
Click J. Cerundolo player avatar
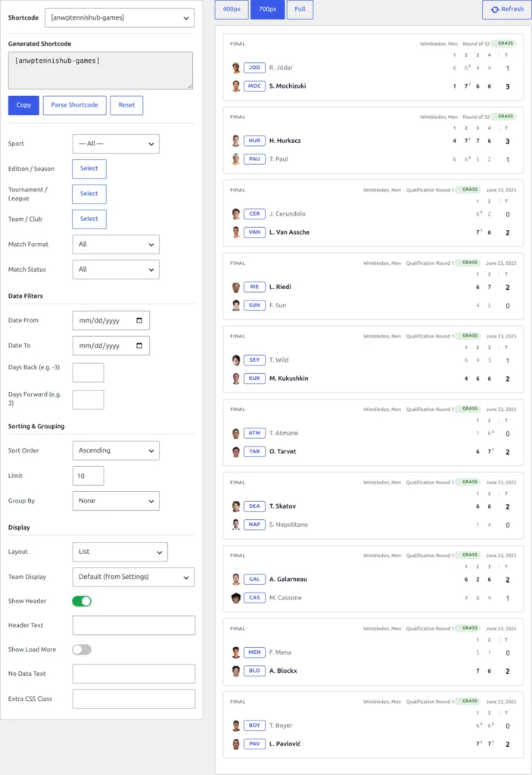[236, 214]
